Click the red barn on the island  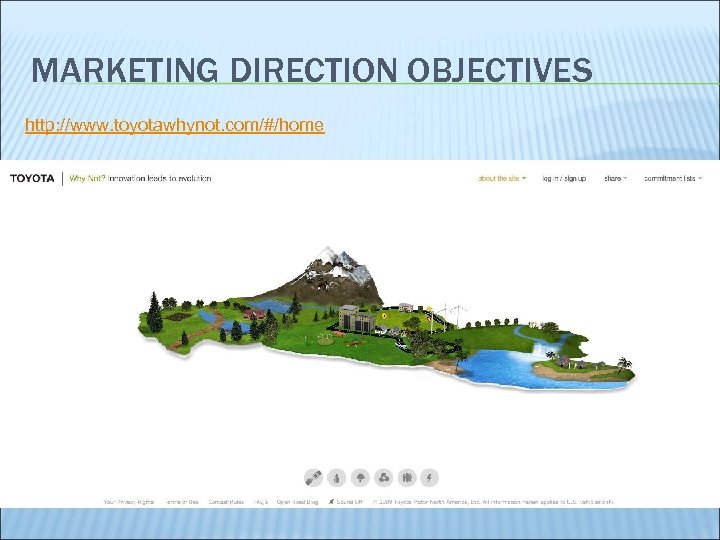coord(254,315)
